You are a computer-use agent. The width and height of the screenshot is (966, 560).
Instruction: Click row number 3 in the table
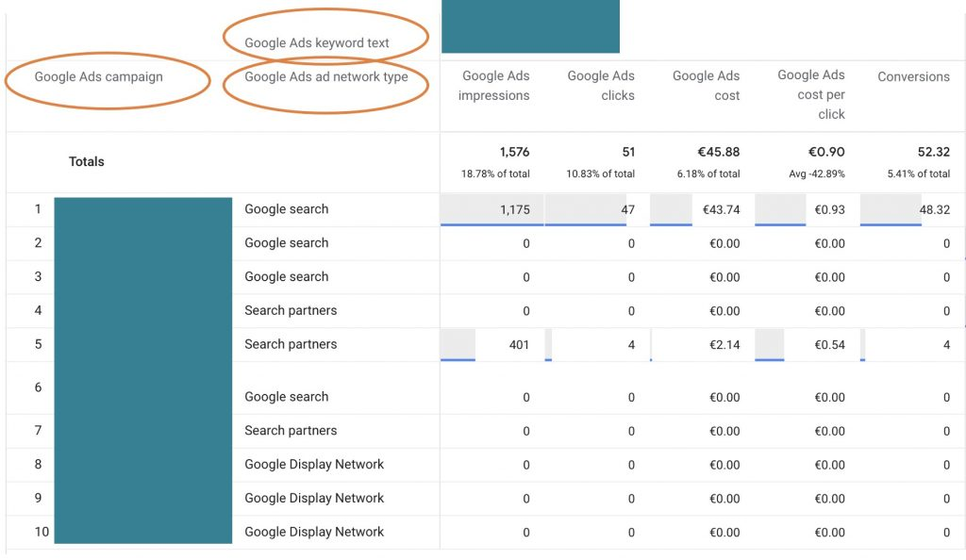coord(39,277)
